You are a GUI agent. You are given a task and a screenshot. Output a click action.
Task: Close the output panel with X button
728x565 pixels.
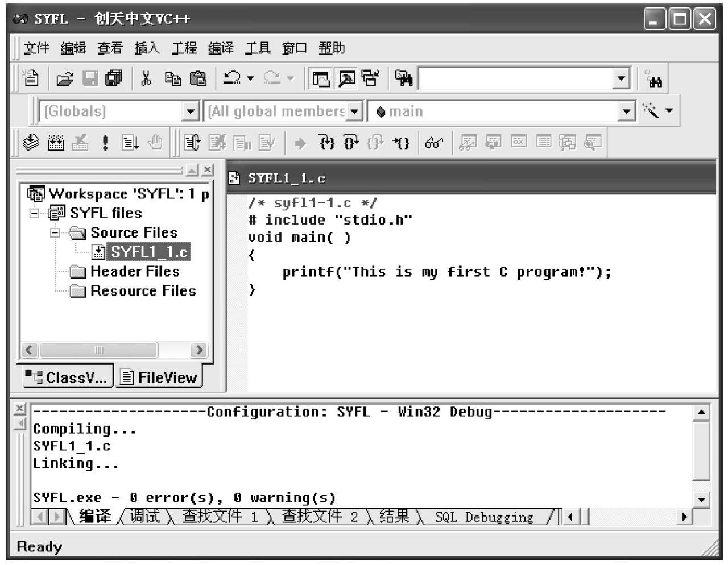[20, 408]
